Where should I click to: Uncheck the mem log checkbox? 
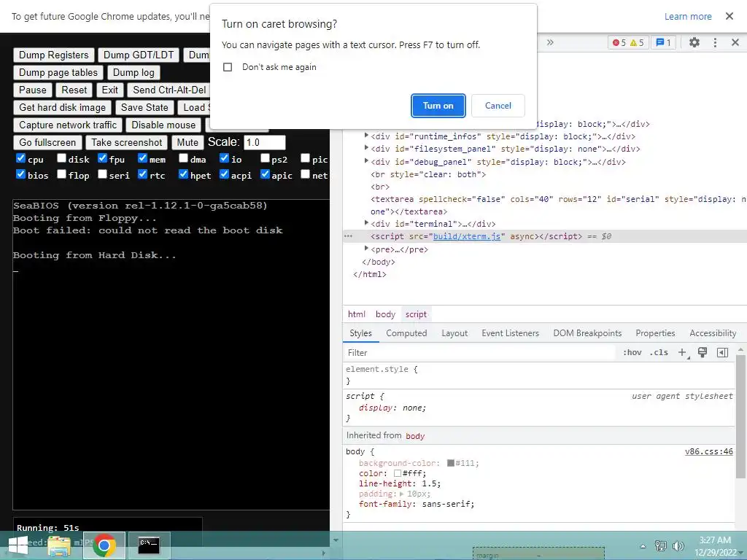point(142,158)
